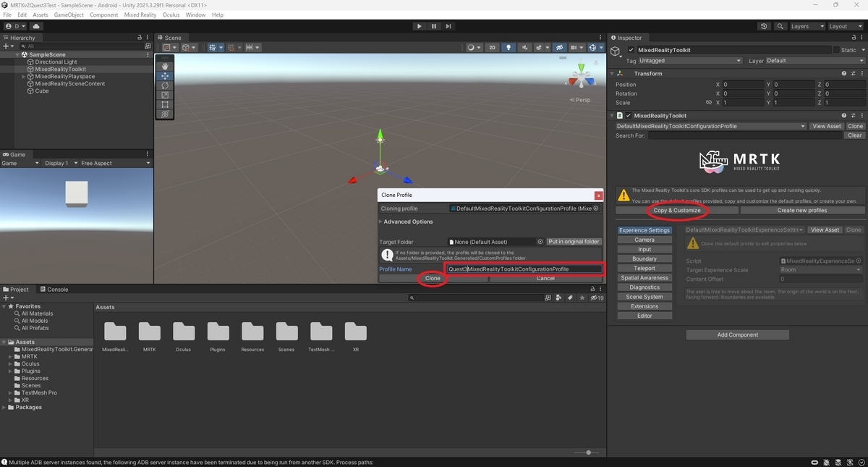This screenshot has height=467, width=868.
Task: Close the Clone Profile dialog
Action: (x=598, y=195)
